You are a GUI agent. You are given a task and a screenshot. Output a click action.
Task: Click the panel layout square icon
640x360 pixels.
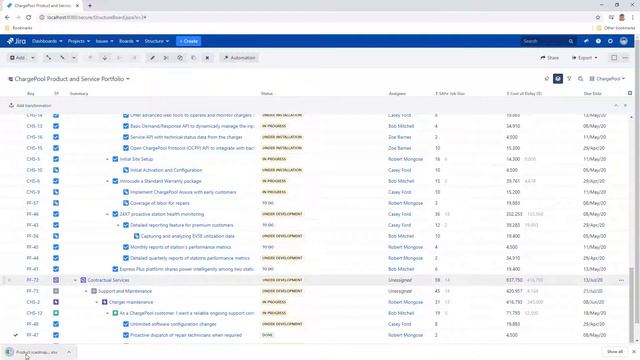tap(614, 58)
